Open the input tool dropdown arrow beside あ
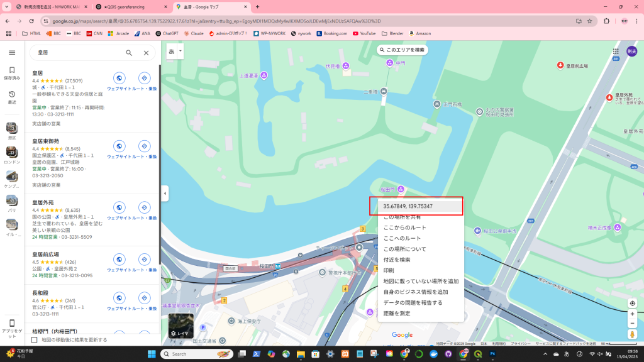 point(180,52)
